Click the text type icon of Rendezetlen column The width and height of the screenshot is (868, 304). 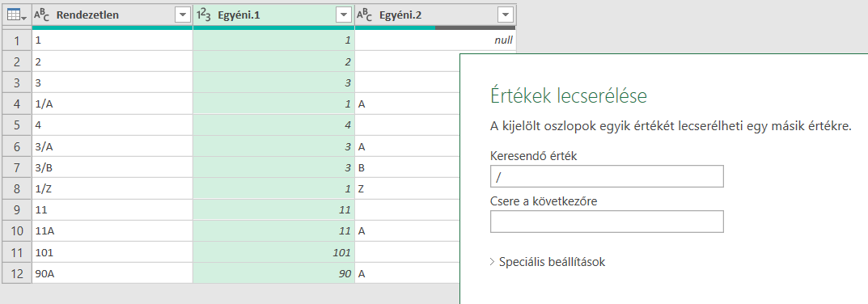(41, 15)
